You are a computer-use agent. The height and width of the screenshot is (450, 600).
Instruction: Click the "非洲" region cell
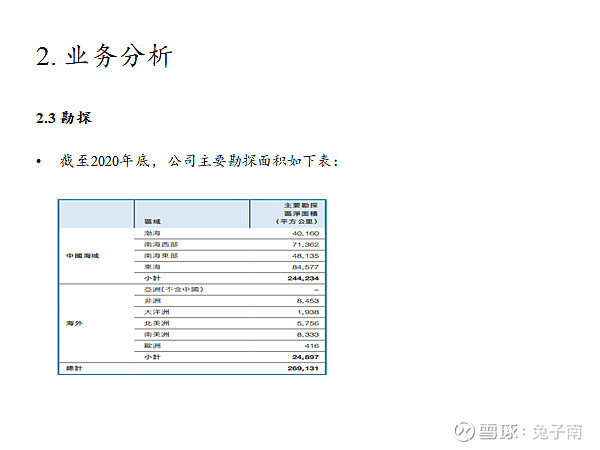[x=152, y=301]
